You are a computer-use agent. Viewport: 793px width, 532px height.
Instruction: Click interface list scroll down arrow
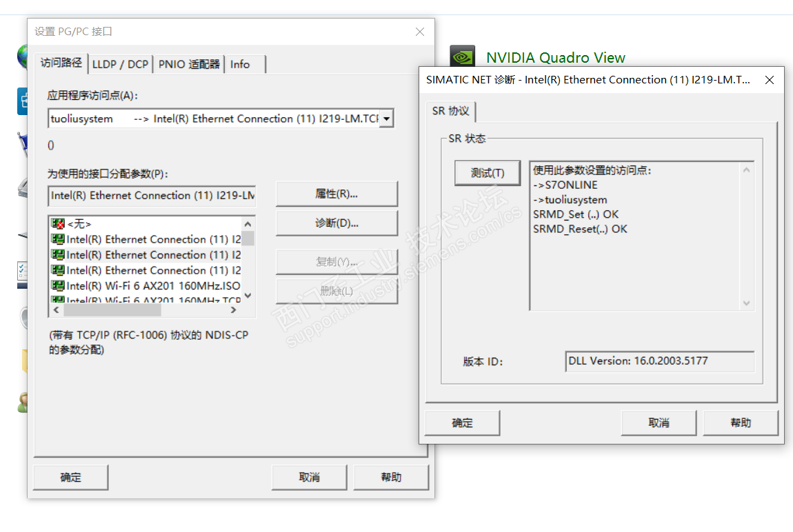[248, 296]
